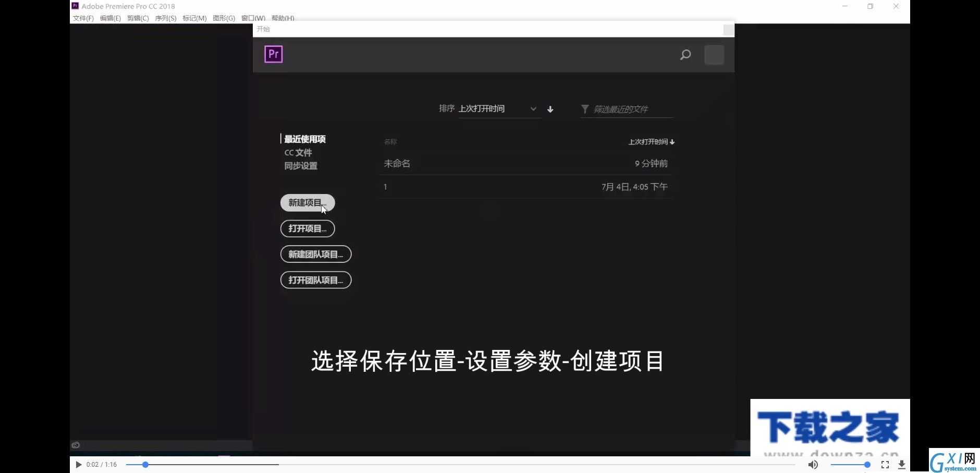
Task: Select the 最近使用项 tab
Action: [x=305, y=139]
